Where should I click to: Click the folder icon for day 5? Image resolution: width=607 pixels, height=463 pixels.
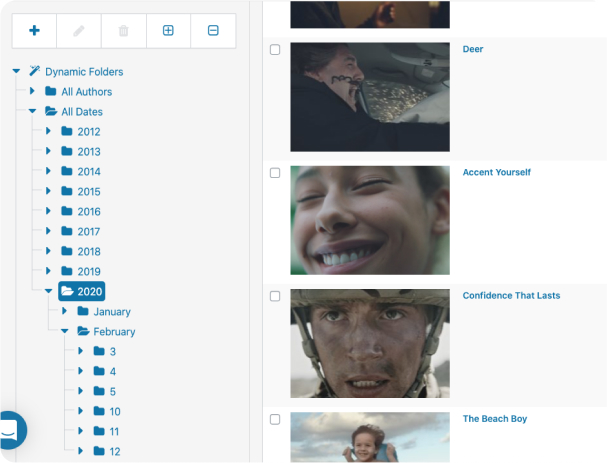[x=99, y=391]
